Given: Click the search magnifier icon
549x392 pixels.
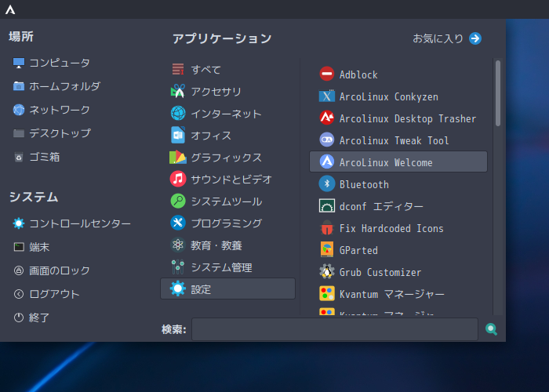Looking at the screenshot, I should [491, 329].
